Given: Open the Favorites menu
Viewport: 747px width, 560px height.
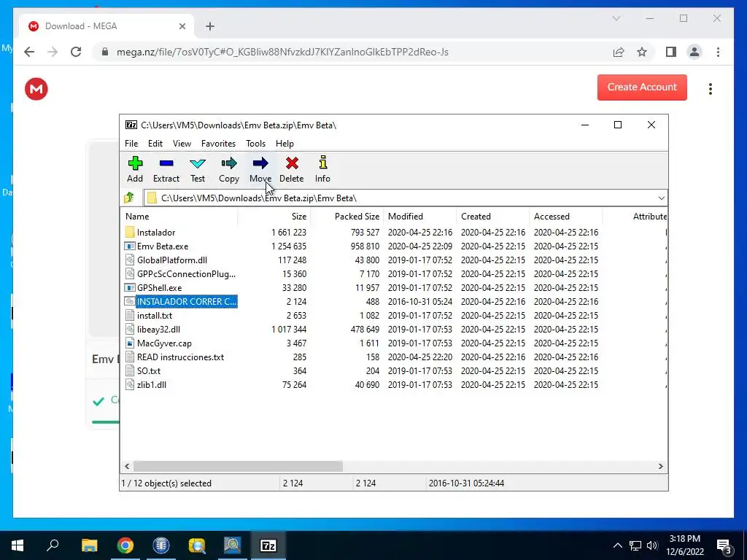Looking at the screenshot, I should tap(218, 144).
